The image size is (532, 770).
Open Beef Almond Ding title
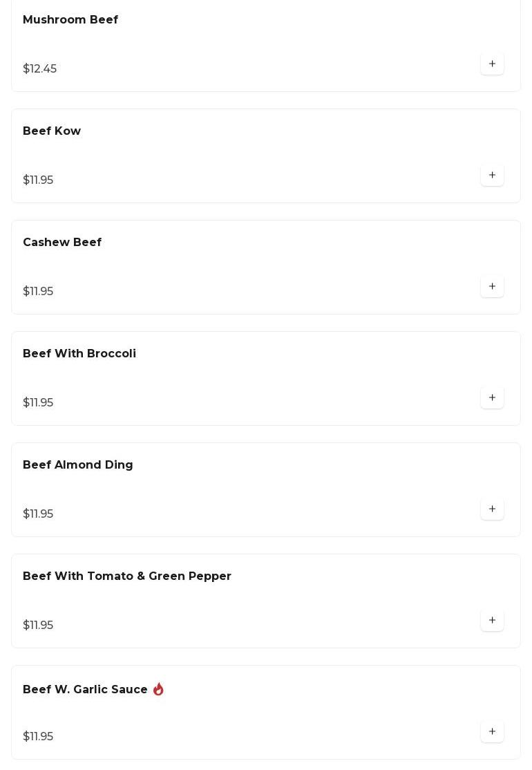click(78, 465)
